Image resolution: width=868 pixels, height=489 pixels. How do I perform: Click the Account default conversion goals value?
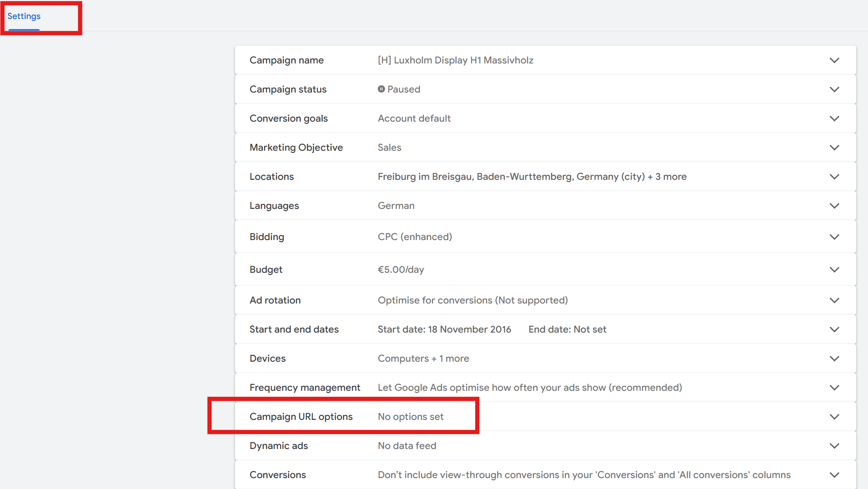pos(414,118)
